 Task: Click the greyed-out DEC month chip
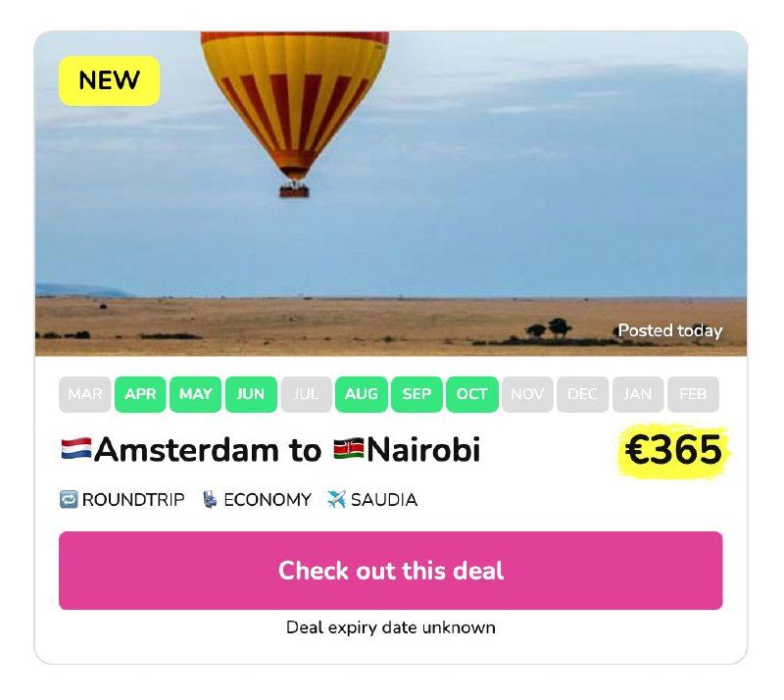tap(582, 394)
